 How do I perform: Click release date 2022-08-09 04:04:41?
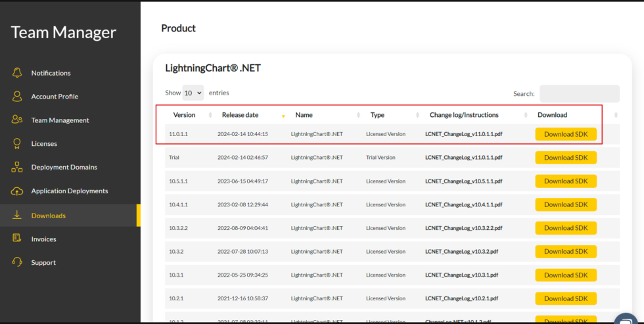click(242, 228)
